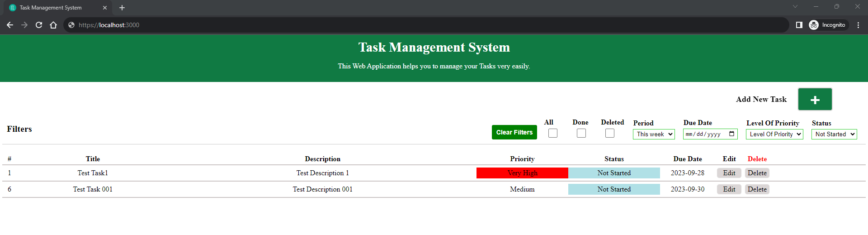Open the browser side panel

[x=799, y=25]
